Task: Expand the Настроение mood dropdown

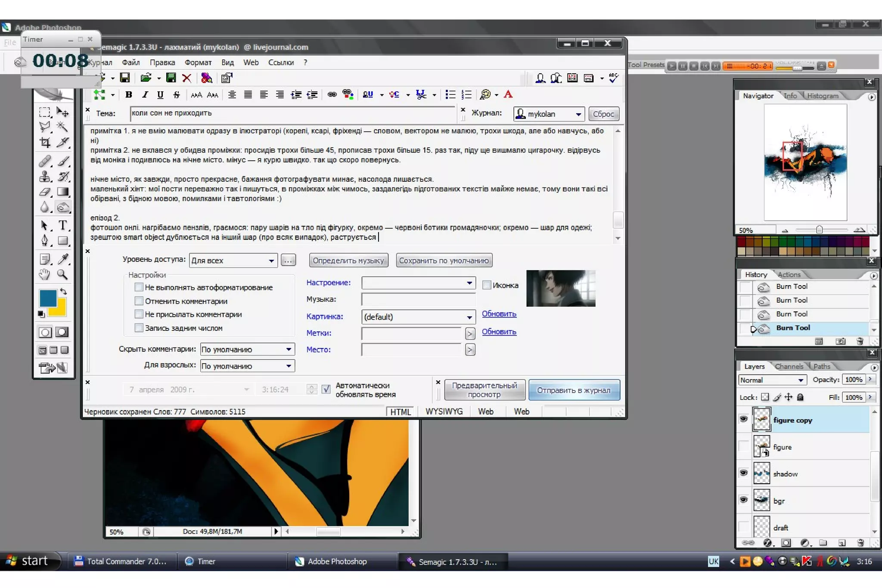Action: (469, 283)
